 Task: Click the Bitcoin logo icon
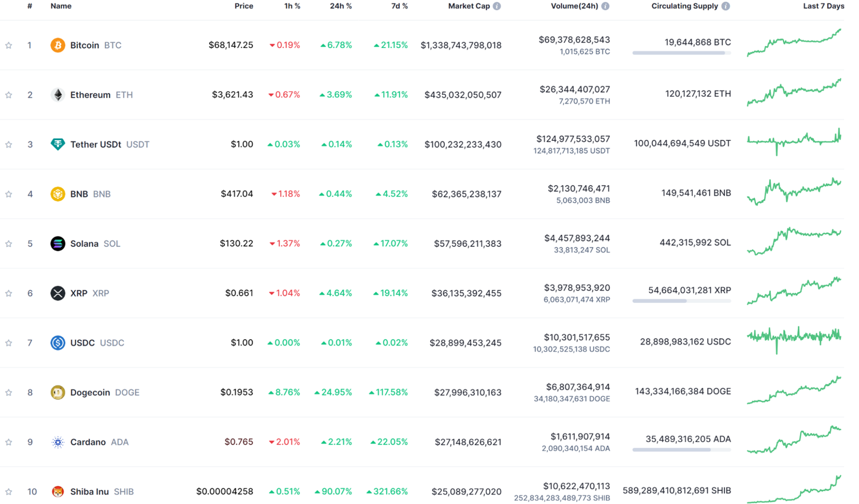(x=57, y=45)
